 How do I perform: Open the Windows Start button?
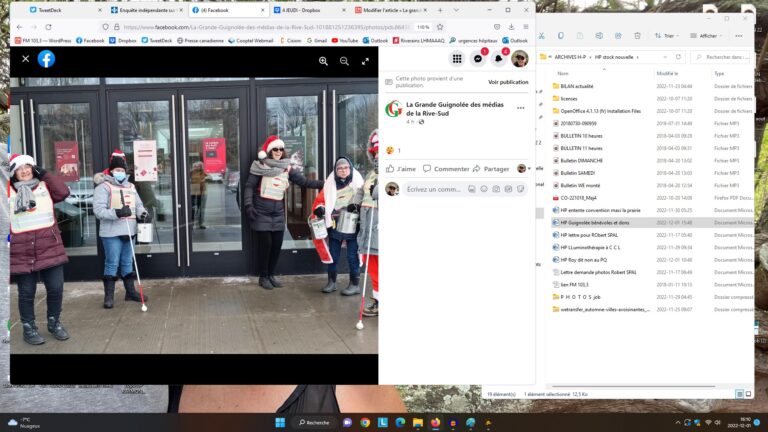[279, 422]
